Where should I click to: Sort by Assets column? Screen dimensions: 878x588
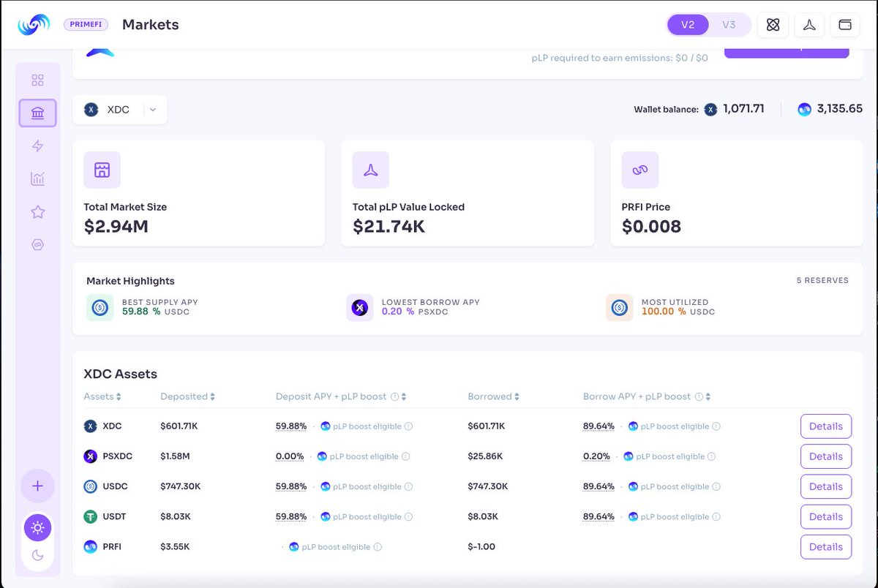[x=102, y=396]
